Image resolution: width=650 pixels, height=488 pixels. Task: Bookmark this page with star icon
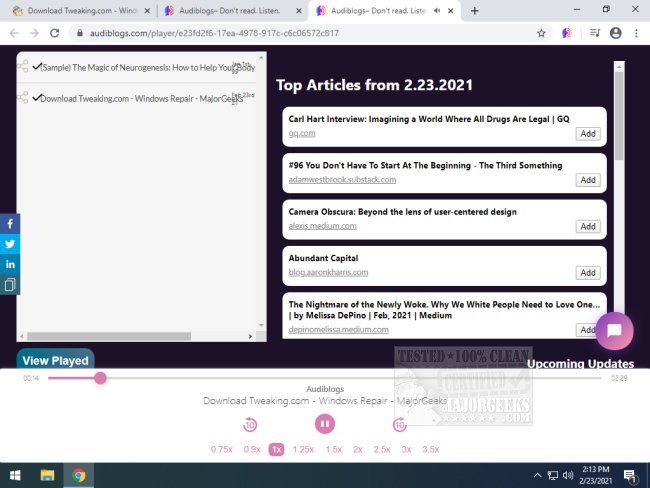tap(541, 33)
